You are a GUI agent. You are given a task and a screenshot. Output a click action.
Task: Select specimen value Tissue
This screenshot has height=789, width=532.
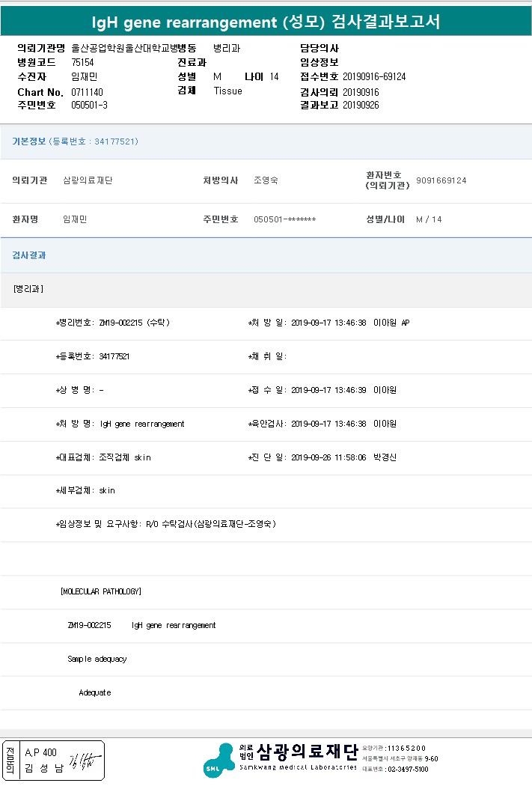pos(227,91)
